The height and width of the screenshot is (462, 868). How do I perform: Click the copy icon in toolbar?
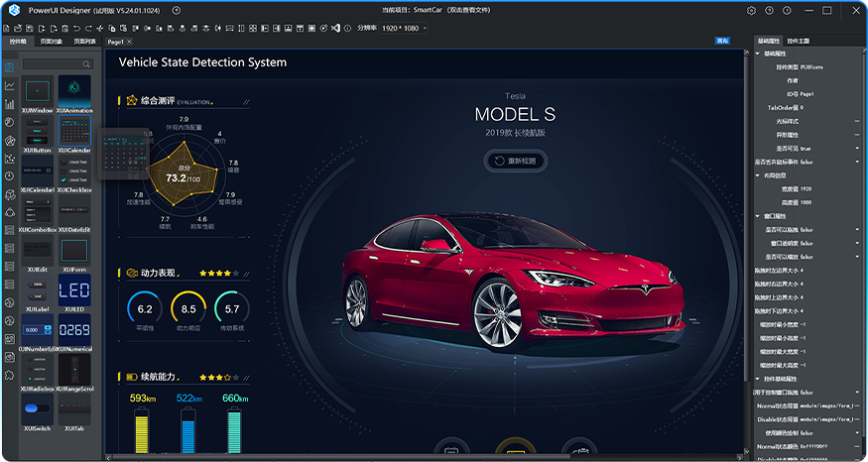click(x=112, y=28)
